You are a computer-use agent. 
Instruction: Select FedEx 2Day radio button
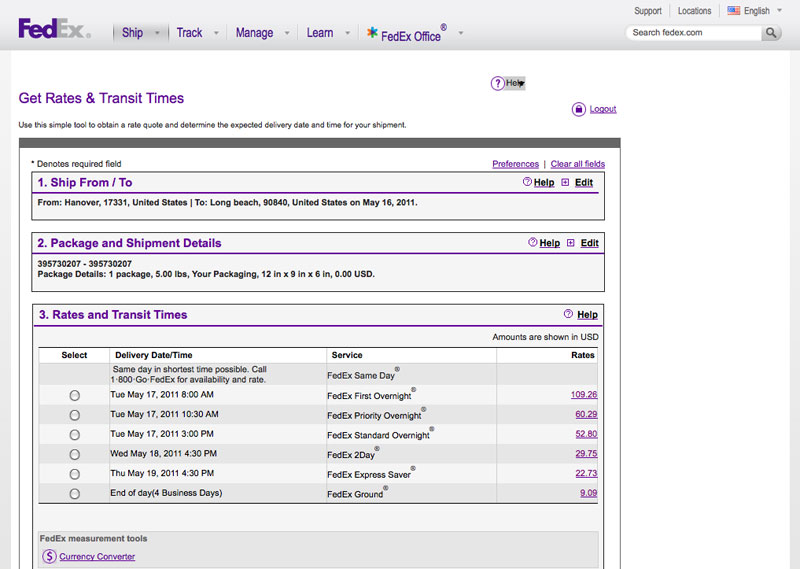[74, 454]
